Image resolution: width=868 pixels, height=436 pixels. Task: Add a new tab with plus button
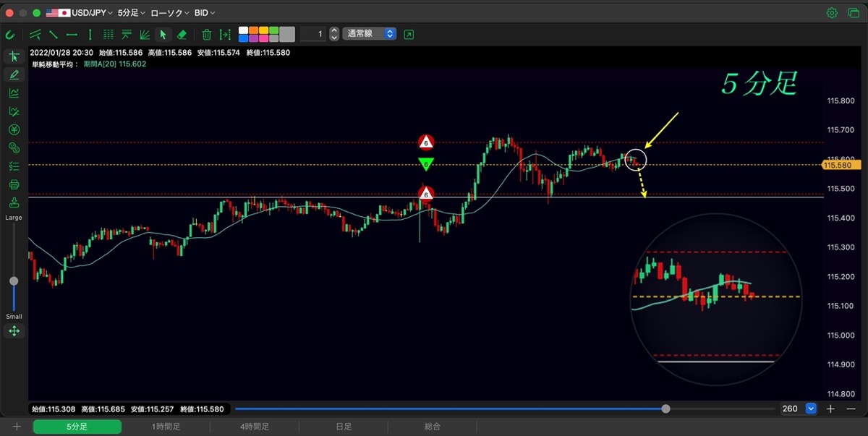coord(17,427)
